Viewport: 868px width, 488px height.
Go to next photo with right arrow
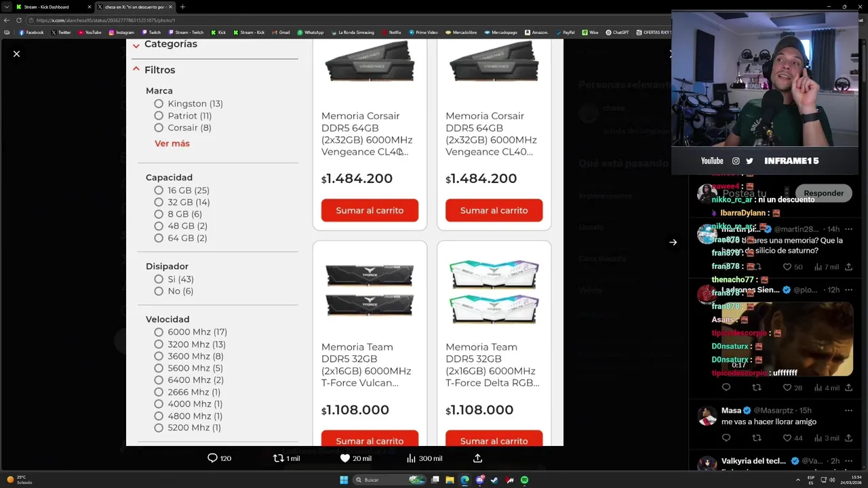pos(673,242)
